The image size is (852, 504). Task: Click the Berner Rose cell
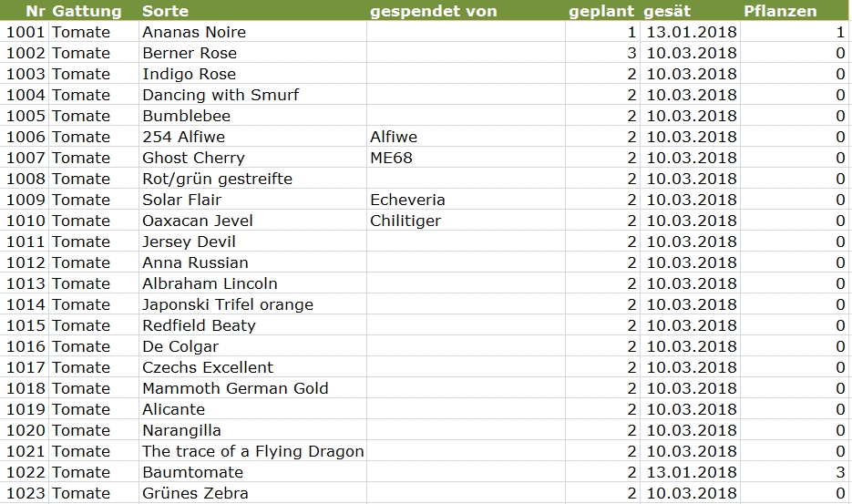(x=252, y=53)
